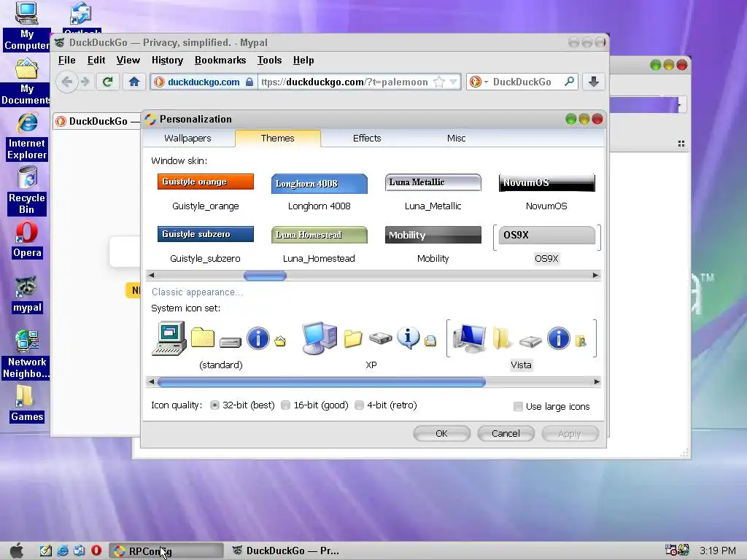This screenshot has width=747, height=560.
Task: Click window skin scrollbar left arrow
Action: [x=151, y=275]
